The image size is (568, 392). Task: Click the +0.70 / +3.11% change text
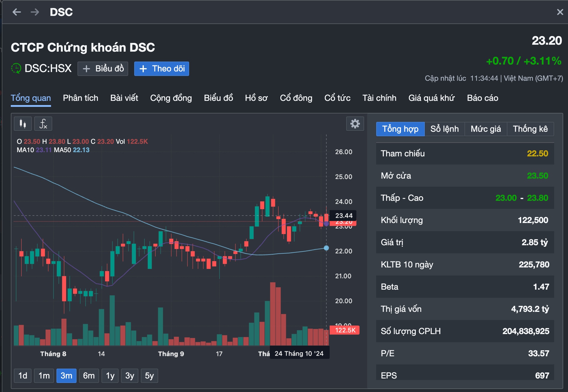tap(524, 61)
